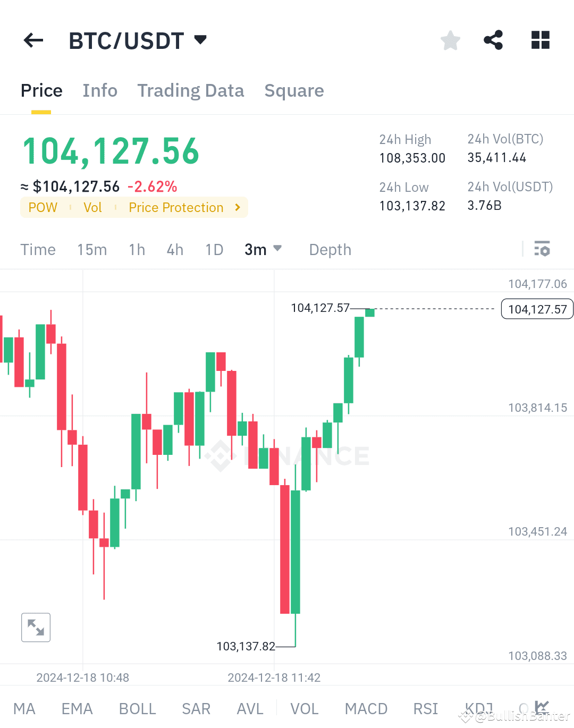Image resolution: width=574 pixels, height=728 pixels.
Task: View the Depth chart
Action: coord(330,249)
